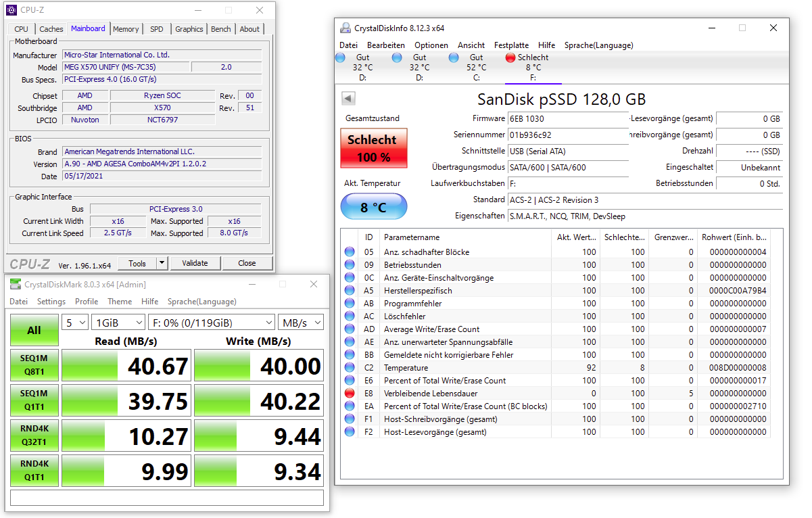
Task: Open the CPU-Z Tools dropdown arrow
Action: point(162,263)
